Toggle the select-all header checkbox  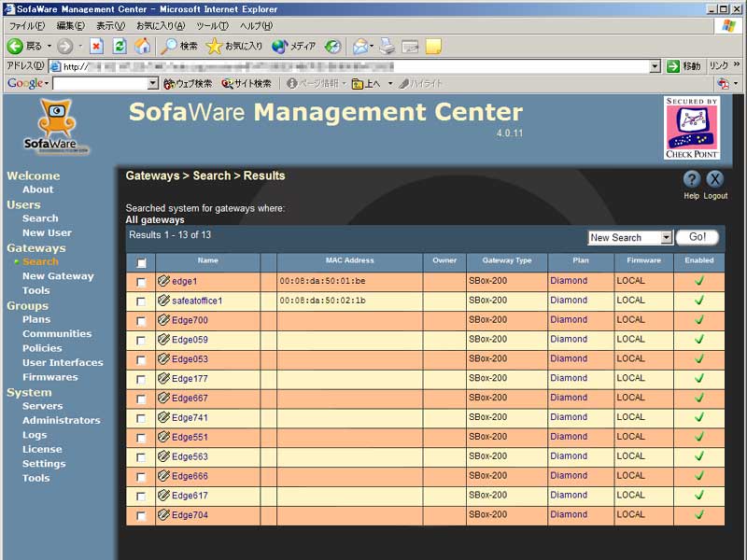pos(142,263)
